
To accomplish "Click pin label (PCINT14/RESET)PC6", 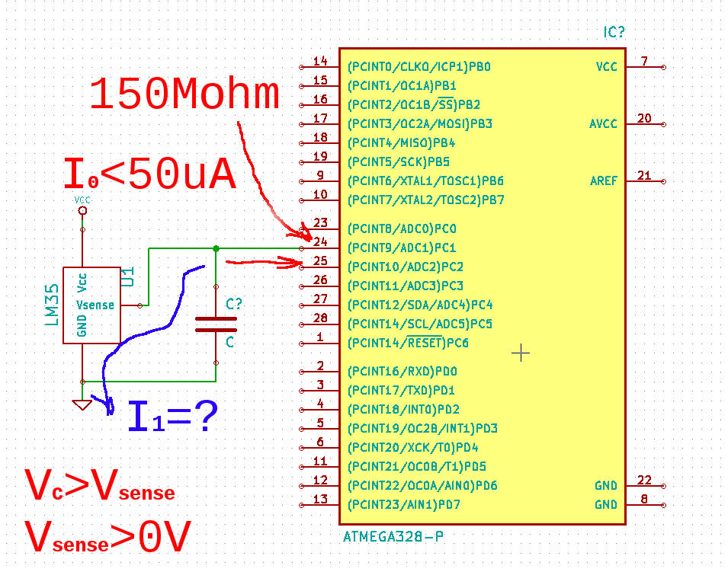I will pos(408,343).
